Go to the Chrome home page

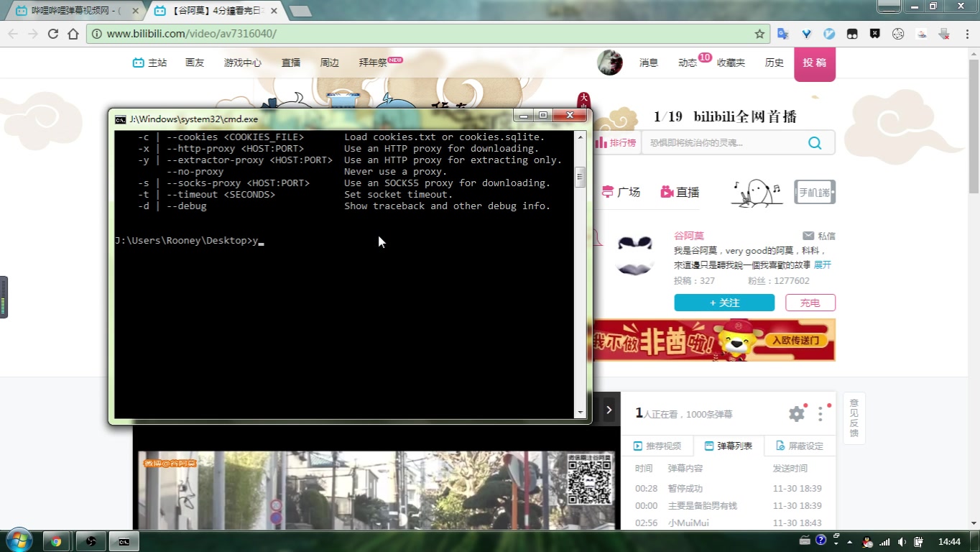73,34
